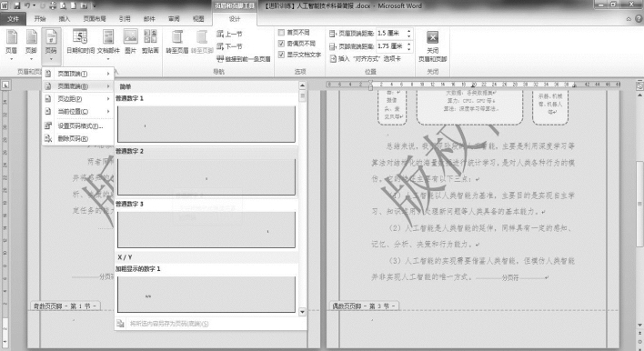Screen dimensions: 644x351
Task: Click the 上一节 previous section button
Action: 229,34
